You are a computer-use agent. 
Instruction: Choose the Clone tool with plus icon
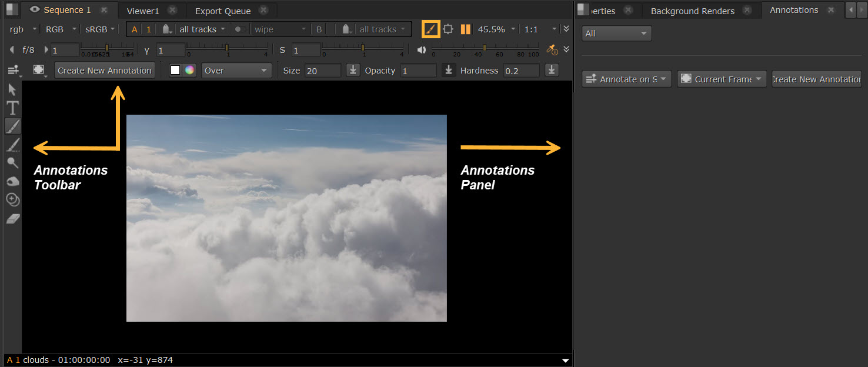pyautogui.click(x=12, y=200)
